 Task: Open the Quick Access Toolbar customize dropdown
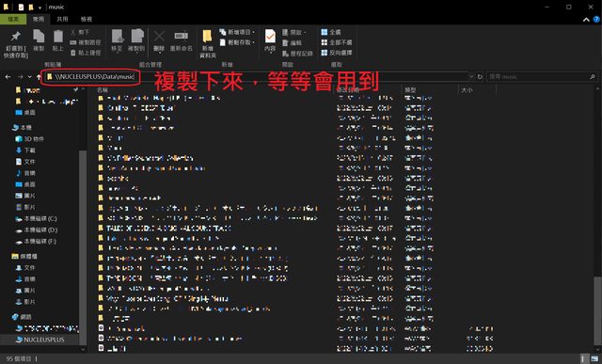40,8
